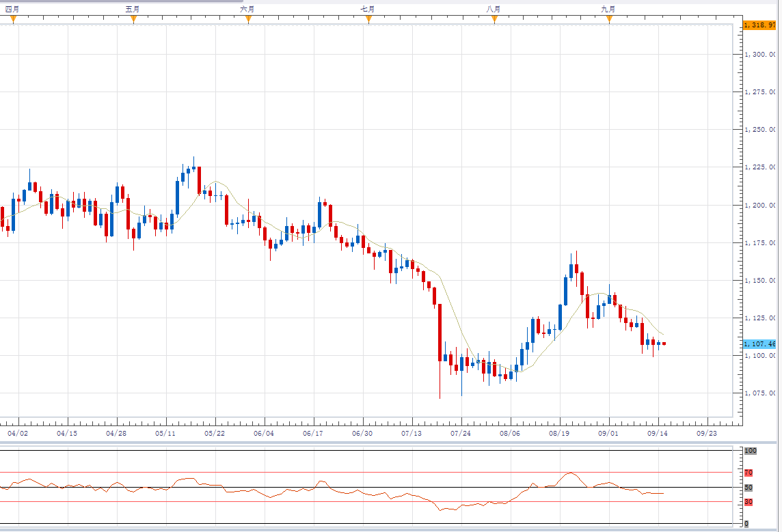The width and height of the screenshot is (782, 532).
Task: Click the 07/24 date axis label
Action: pyautogui.click(x=460, y=434)
